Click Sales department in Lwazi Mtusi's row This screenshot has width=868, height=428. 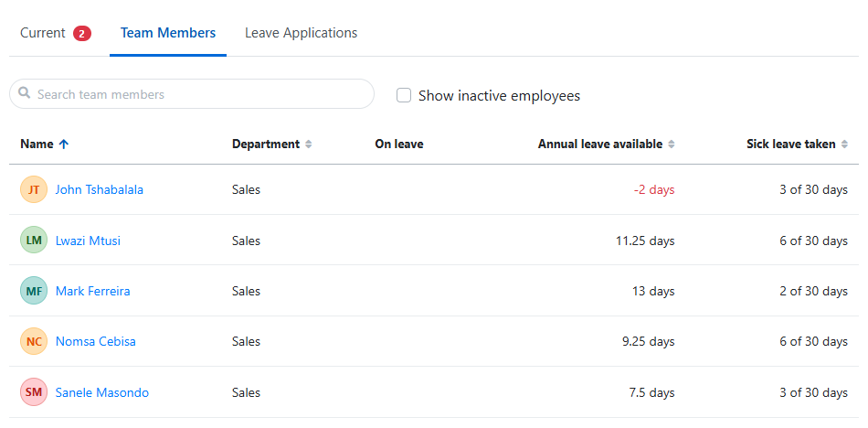(x=246, y=241)
